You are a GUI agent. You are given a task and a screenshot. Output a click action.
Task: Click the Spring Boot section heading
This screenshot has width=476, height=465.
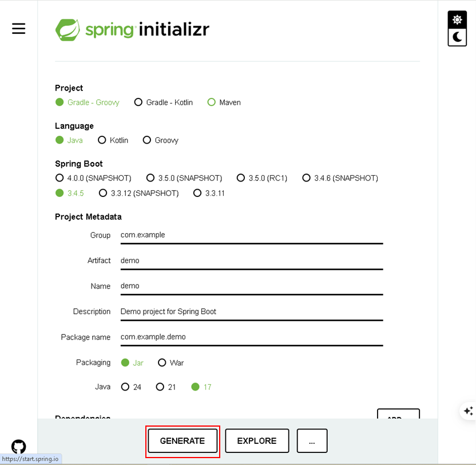pos(79,164)
